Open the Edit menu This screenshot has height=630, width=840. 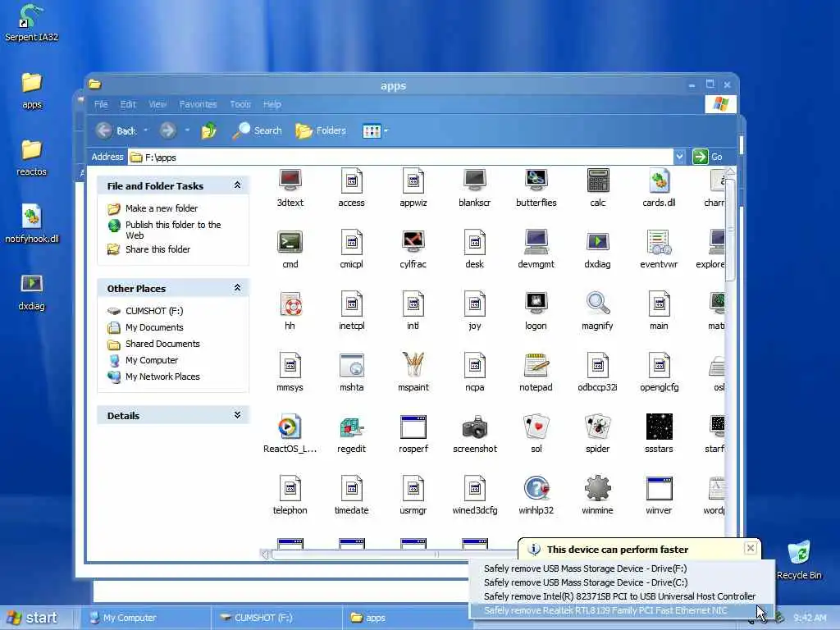pos(128,104)
